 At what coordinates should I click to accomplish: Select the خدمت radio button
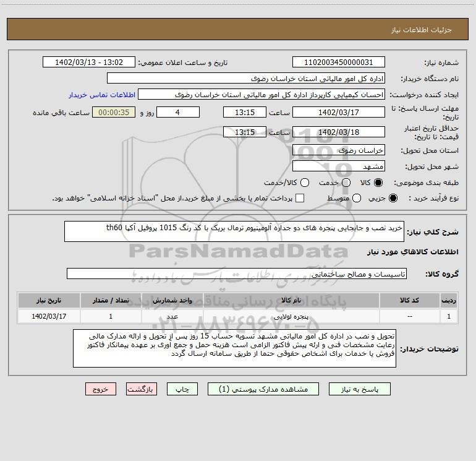coord(346,183)
